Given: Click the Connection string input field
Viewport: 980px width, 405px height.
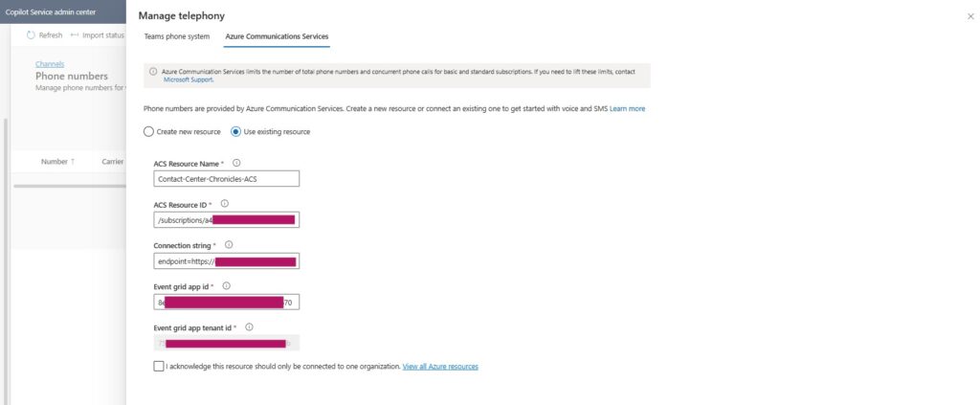Looking at the screenshot, I should (x=226, y=260).
